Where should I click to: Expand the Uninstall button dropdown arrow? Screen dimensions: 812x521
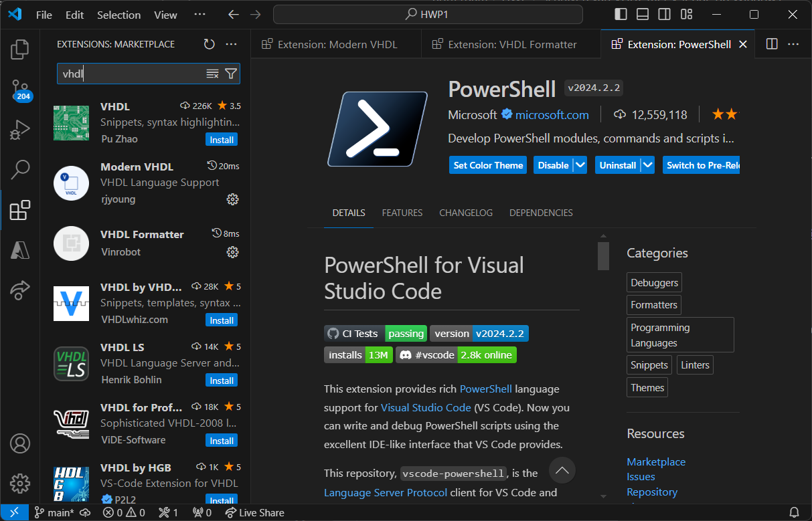point(647,165)
